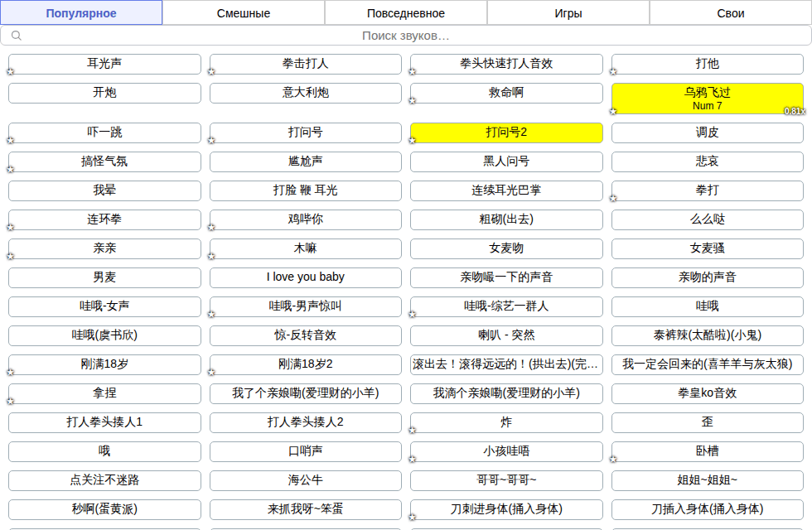Click the star icon on 连环拳
Image resolution: width=812 pixels, height=530 pixels.
pyautogui.click(x=10, y=227)
